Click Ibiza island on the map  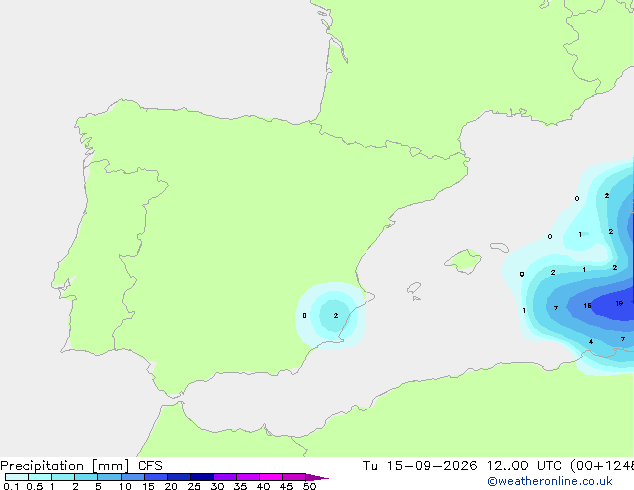(414, 288)
